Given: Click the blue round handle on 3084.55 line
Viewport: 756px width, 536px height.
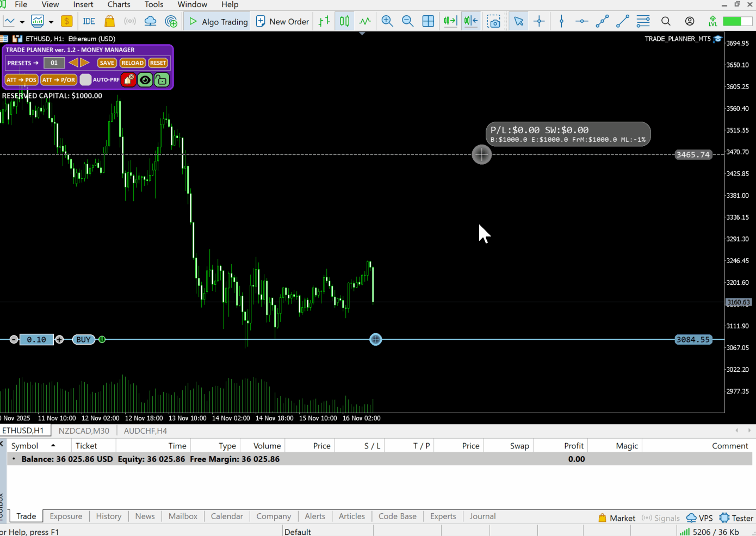Looking at the screenshot, I should pos(376,340).
